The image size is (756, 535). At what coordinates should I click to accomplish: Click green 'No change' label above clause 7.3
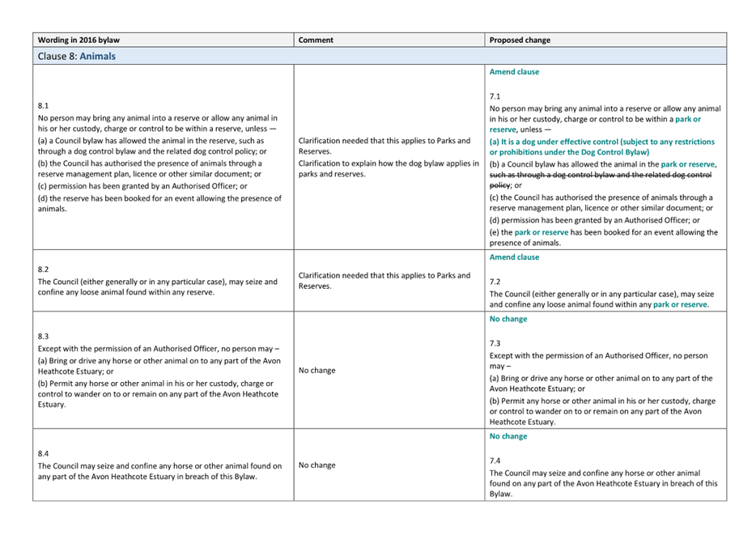click(x=508, y=319)
